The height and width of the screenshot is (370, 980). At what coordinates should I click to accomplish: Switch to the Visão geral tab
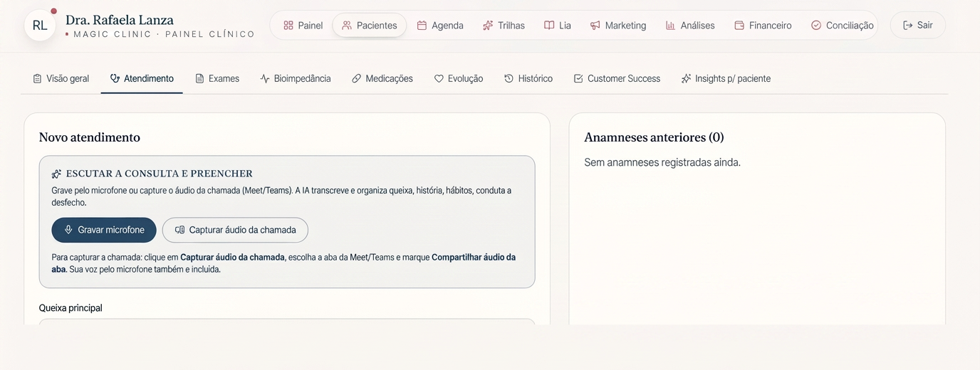pyautogui.click(x=61, y=79)
